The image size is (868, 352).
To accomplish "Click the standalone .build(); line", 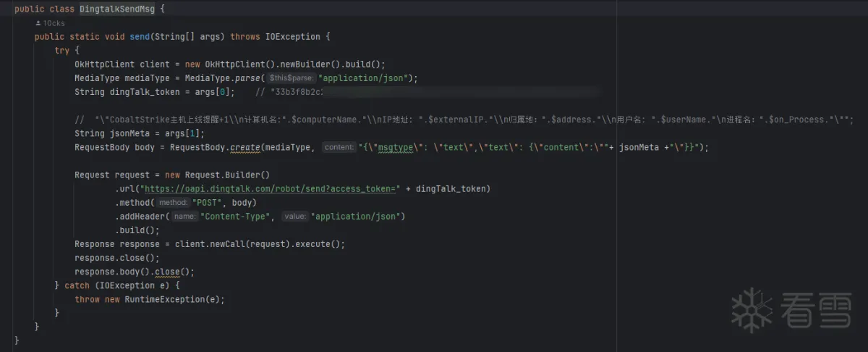I will point(137,230).
